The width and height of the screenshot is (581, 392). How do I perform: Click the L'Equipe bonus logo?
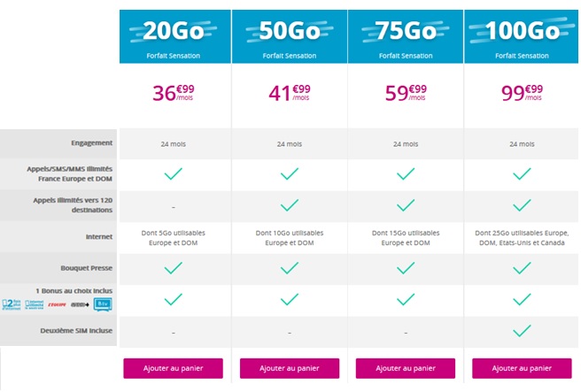(55, 305)
